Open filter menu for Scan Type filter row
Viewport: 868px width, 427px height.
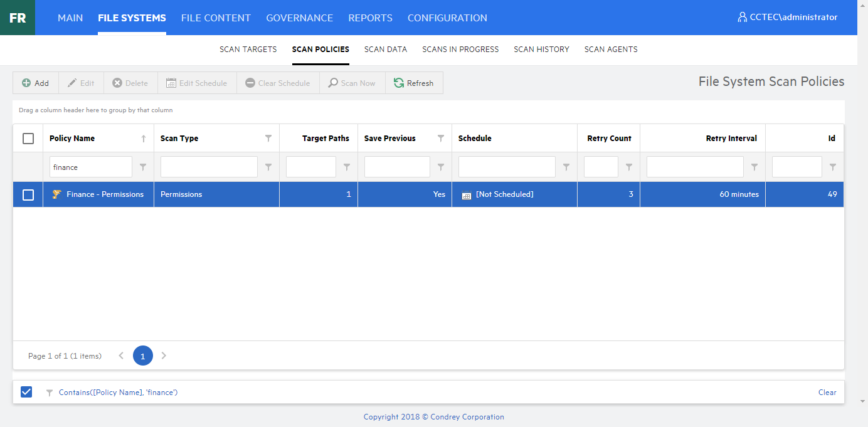(268, 167)
